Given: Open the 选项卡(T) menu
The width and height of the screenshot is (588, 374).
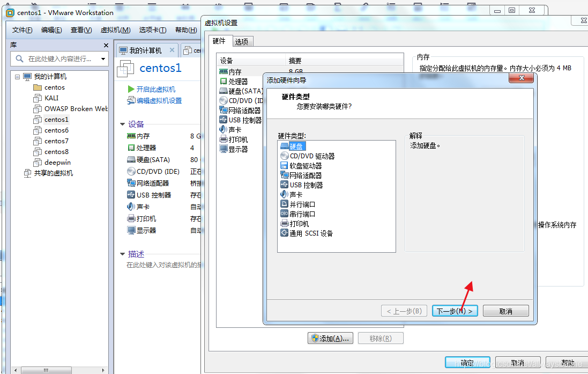Looking at the screenshot, I should pos(153,30).
